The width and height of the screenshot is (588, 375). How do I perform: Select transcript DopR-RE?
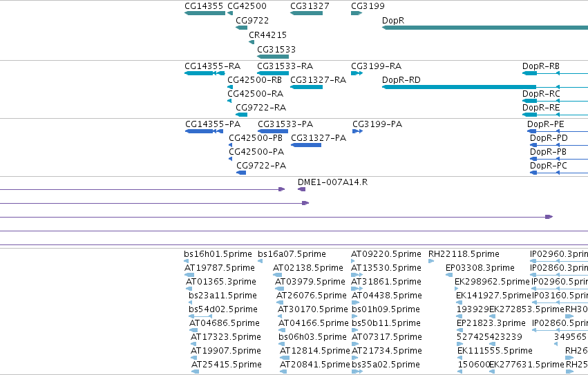pos(555,115)
